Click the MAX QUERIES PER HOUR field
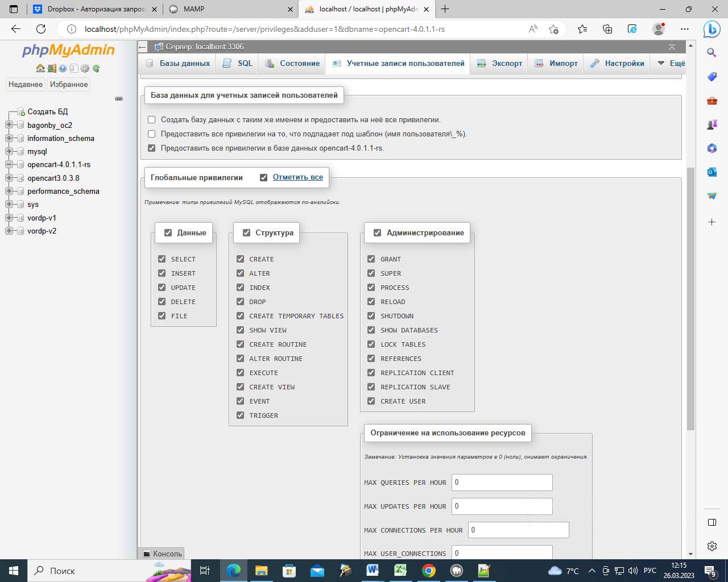The height and width of the screenshot is (582, 728). pos(502,483)
